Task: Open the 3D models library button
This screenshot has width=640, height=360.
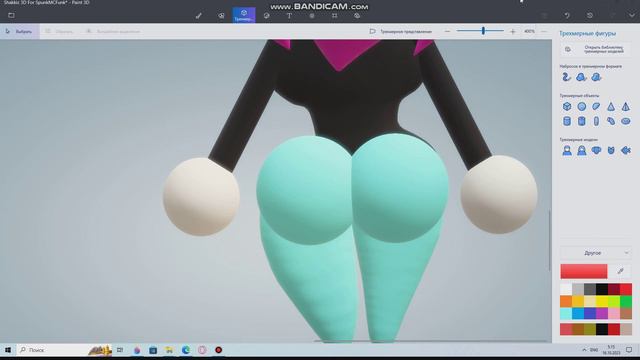Action: [596, 49]
